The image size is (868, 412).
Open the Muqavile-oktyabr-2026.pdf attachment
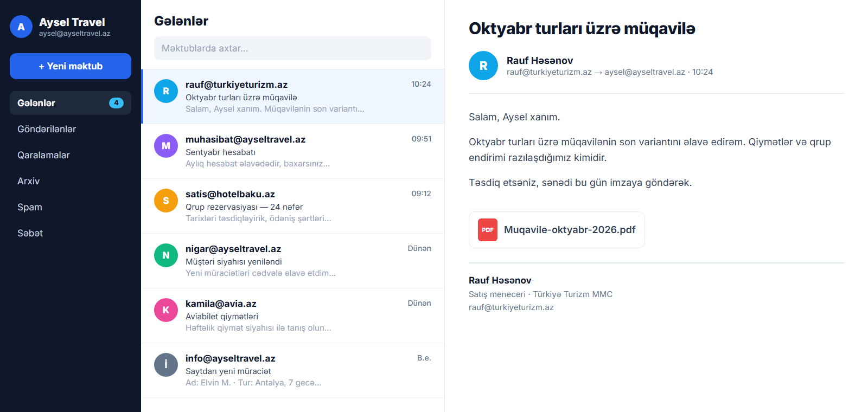click(557, 230)
